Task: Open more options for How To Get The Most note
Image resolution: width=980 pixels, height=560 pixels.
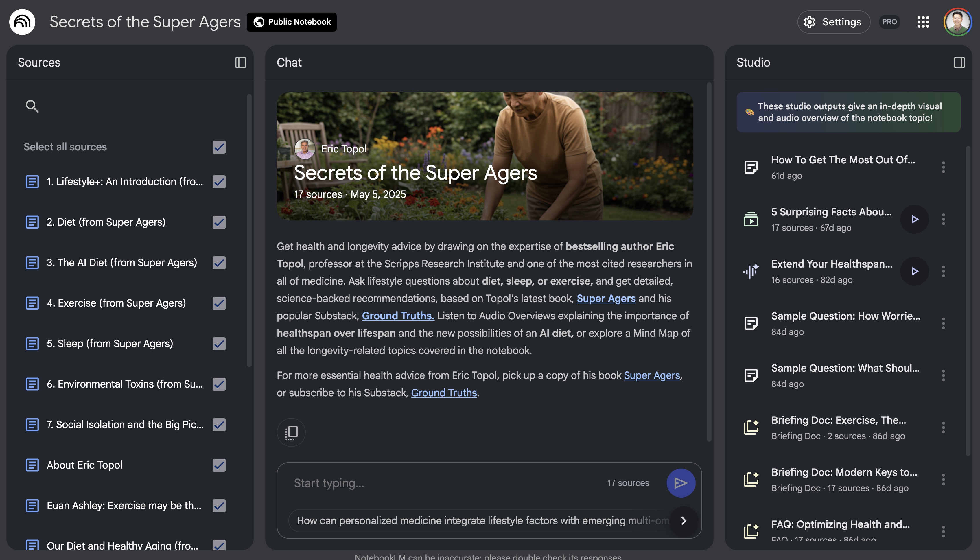Action: [x=943, y=167]
